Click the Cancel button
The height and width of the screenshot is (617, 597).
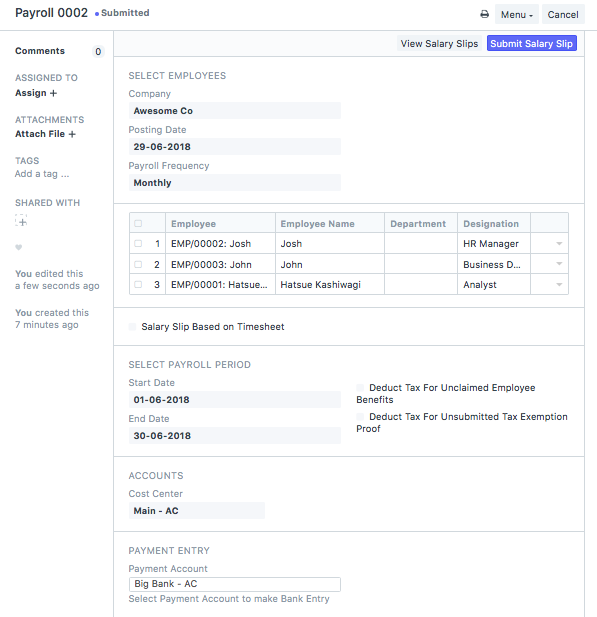(x=563, y=15)
